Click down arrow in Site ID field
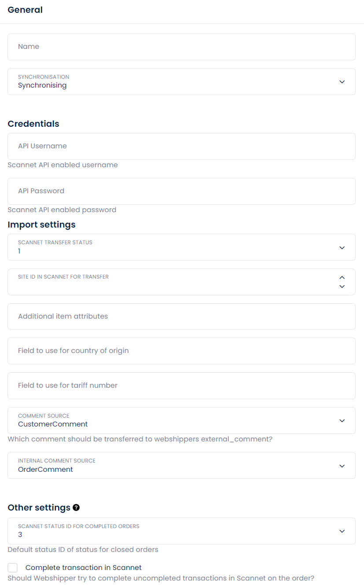Viewport: 364px width, 588px height. (x=342, y=287)
